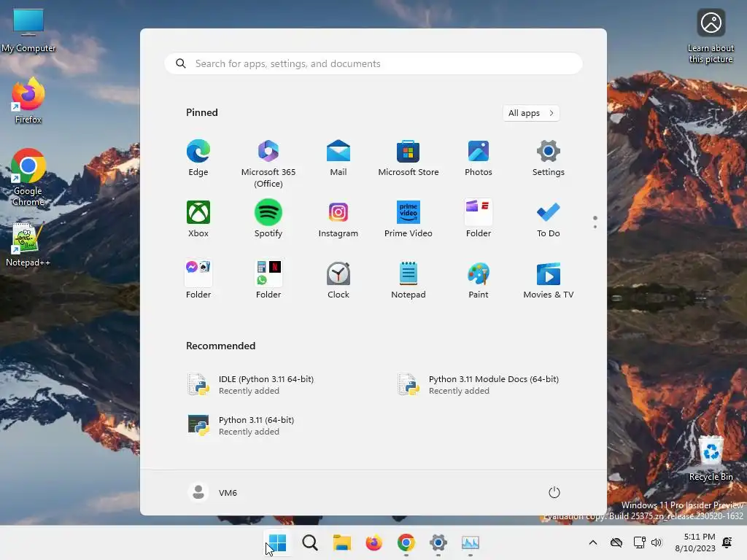
Task: Switch to Google Chrome on the taskbar
Action: click(406, 542)
